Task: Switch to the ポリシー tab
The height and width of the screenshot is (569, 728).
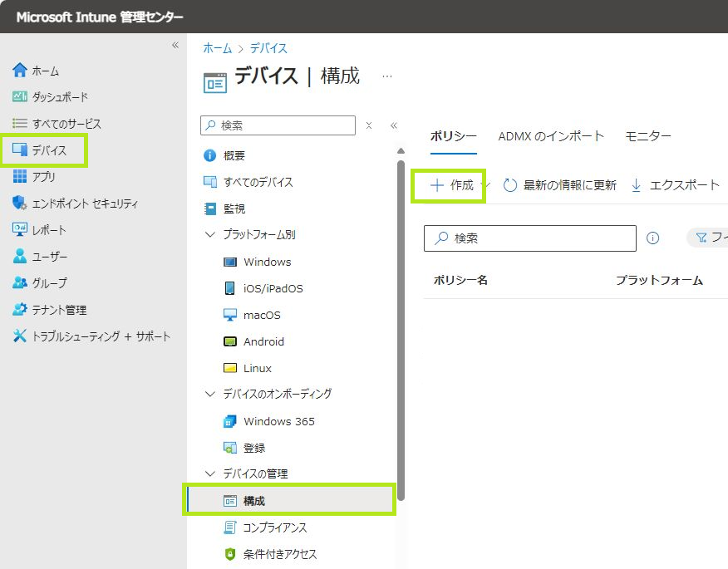Action: [x=453, y=136]
